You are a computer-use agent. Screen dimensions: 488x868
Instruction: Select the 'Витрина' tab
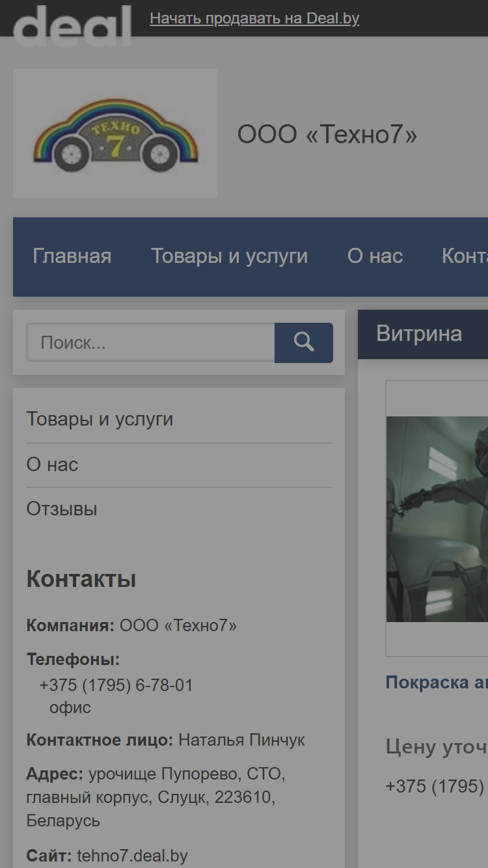[420, 334]
